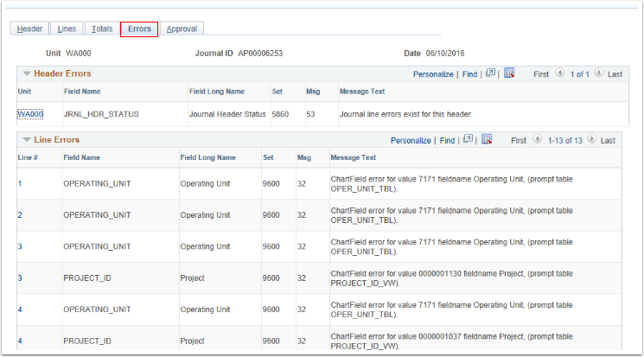The image size is (644, 357).
Task: Open the Header tab
Action: (29, 29)
